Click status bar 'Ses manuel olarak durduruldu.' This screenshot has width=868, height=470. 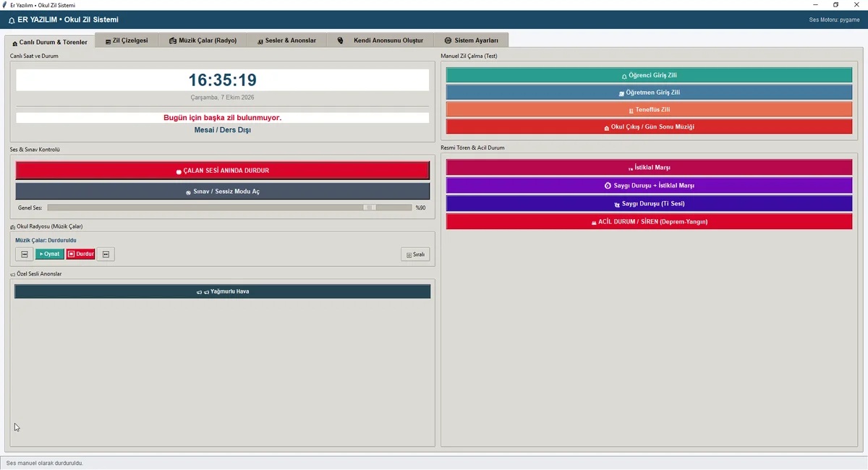pos(45,463)
